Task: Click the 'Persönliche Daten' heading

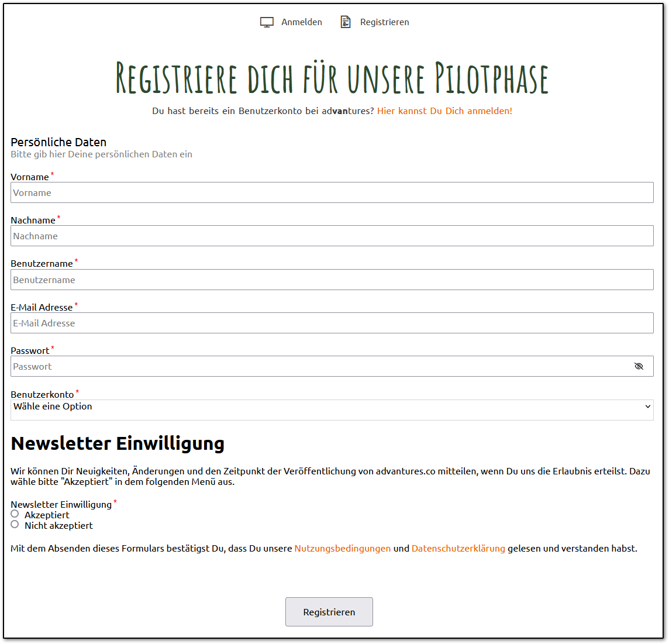Action: point(58,142)
